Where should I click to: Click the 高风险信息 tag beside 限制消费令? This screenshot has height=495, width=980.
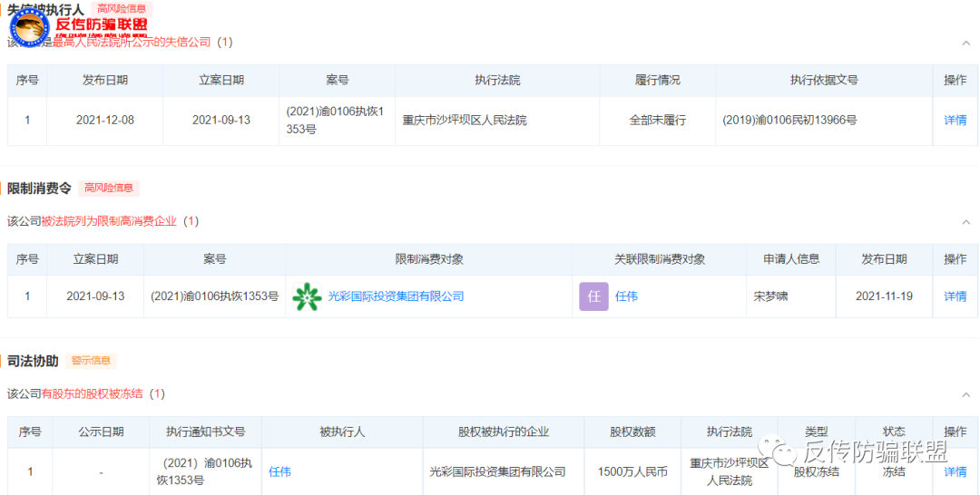109,188
